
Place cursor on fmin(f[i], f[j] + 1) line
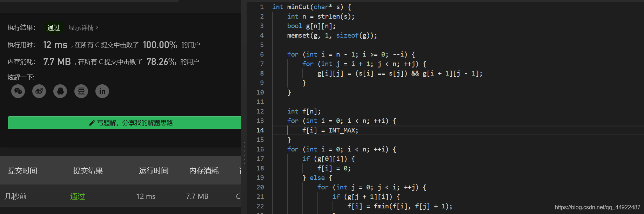click(400, 206)
